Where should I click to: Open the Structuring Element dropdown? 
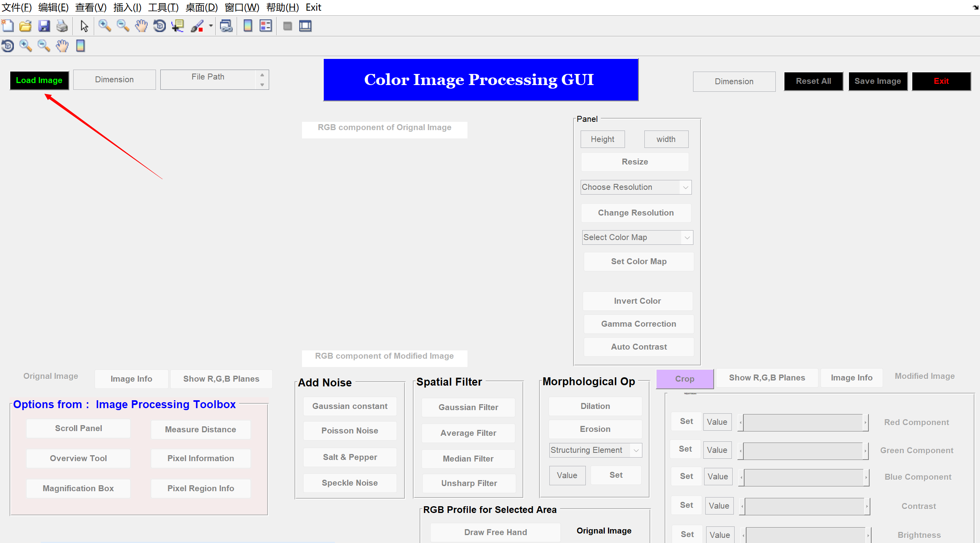[x=595, y=450]
